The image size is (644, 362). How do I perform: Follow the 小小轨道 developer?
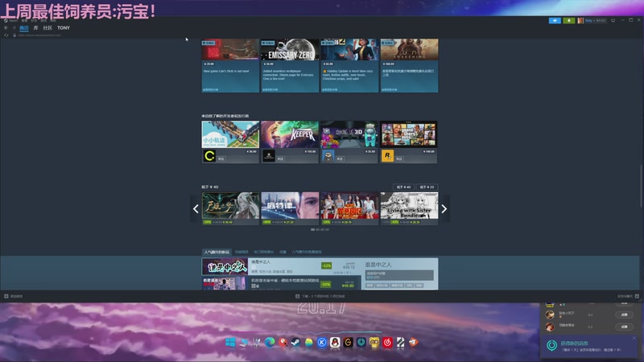point(221,158)
